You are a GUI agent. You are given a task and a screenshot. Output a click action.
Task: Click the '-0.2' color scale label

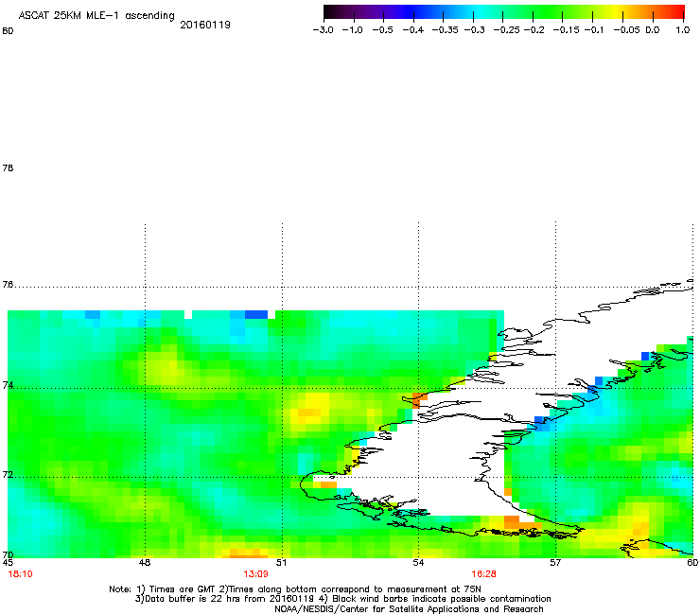click(534, 30)
